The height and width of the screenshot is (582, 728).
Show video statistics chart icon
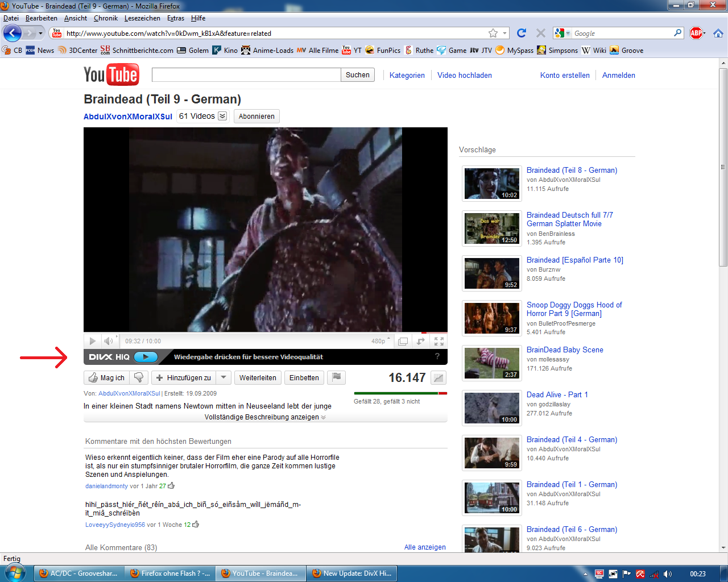coord(439,378)
